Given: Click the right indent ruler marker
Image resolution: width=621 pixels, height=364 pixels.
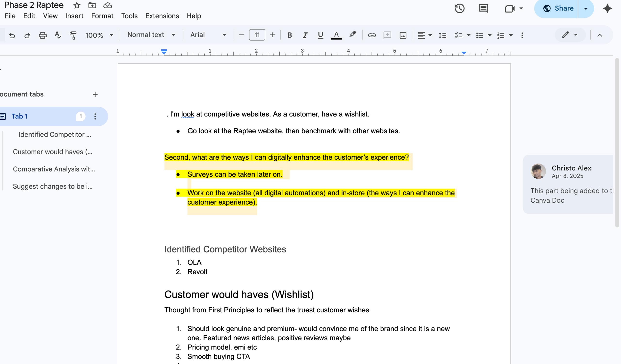Looking at the screenshot, I should pyautogui.click(x=464, y=53).
